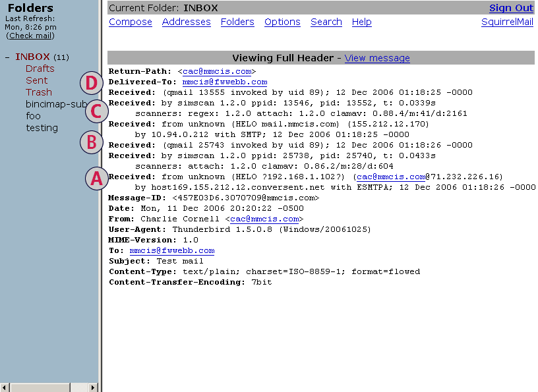Screen dimensions: 538x392
Task: Collapse the INBOX folder tree
Action: coord(7,57)
